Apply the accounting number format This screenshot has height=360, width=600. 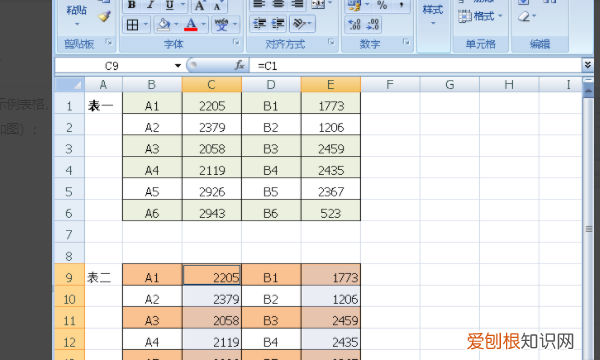[354, 5]
